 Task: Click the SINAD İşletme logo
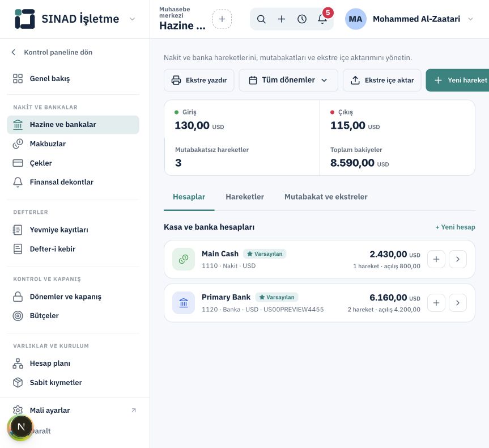pyautogui.click(x=24, y=19)
